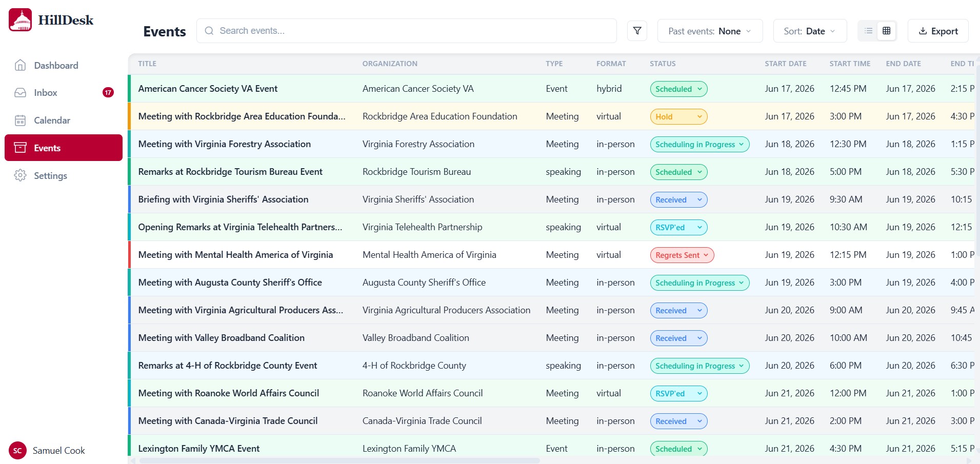Open status dropdown for Virginia Forestry Association meeting
This screenshot has height=464, width=980.
[x=699, y=144]
